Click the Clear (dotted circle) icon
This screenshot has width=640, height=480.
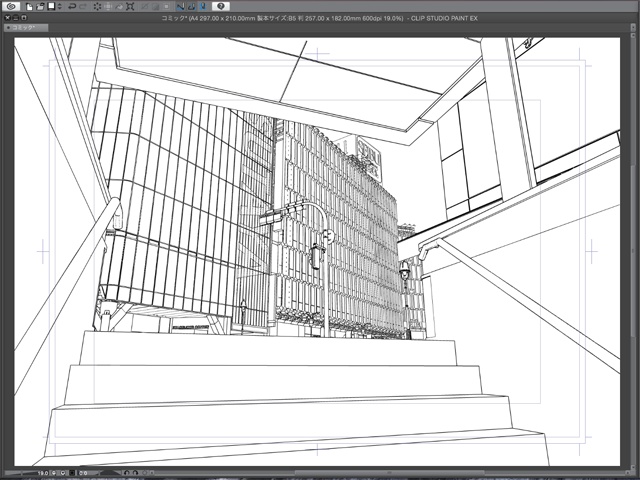[x=98, y=6]
